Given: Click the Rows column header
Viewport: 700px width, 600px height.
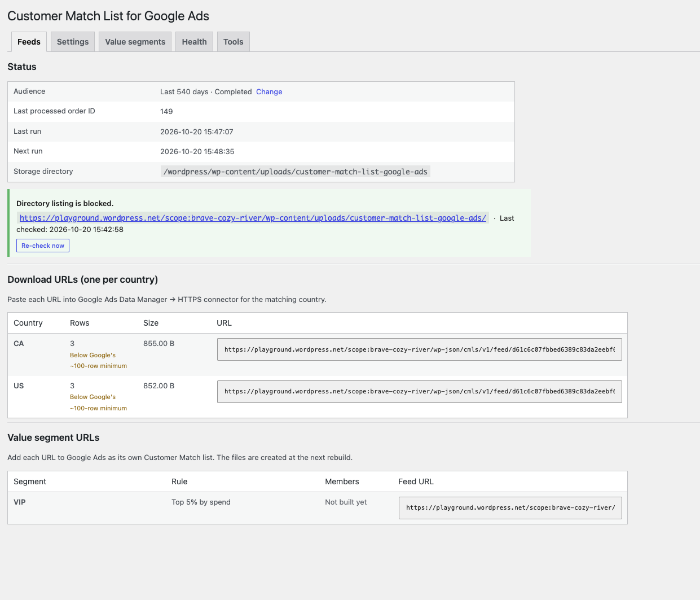Looking at the screenshot, I should 80,323.
